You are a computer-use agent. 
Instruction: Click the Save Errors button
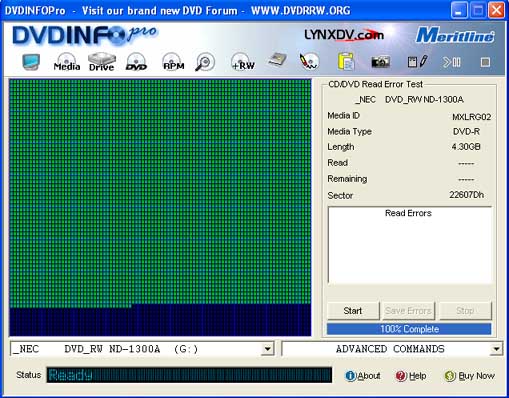(x=409, y=311)
